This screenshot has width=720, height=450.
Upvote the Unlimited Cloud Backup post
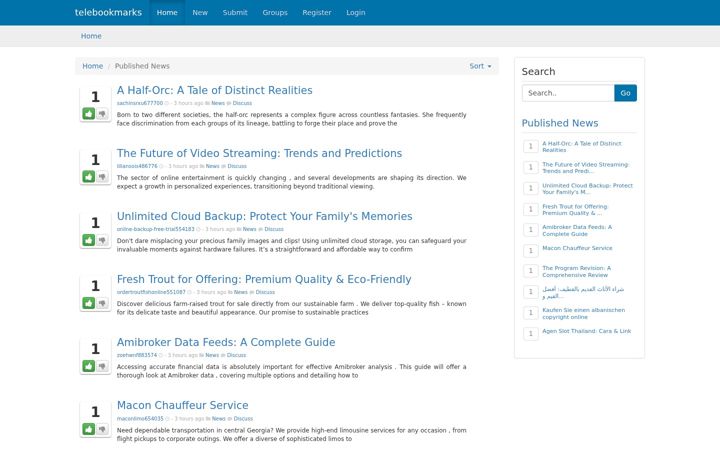pyautogui.click(x=89, y=240)
